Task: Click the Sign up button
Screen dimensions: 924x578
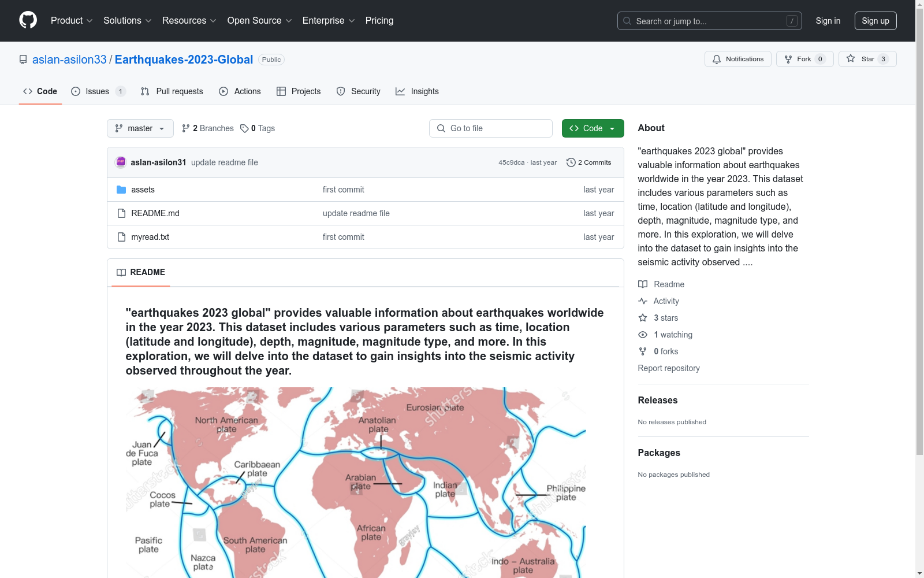Action: point(875,21)
